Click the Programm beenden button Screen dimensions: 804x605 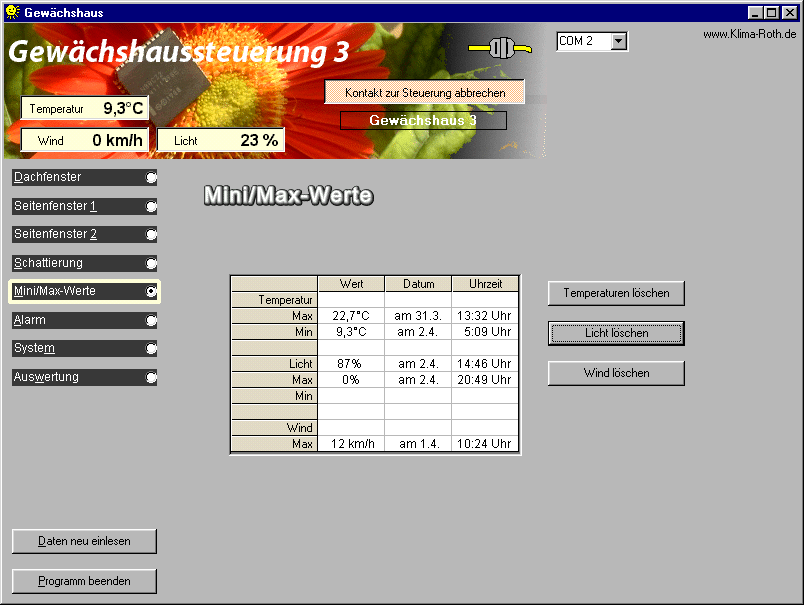pyautogui.click(x=84, y=581)
